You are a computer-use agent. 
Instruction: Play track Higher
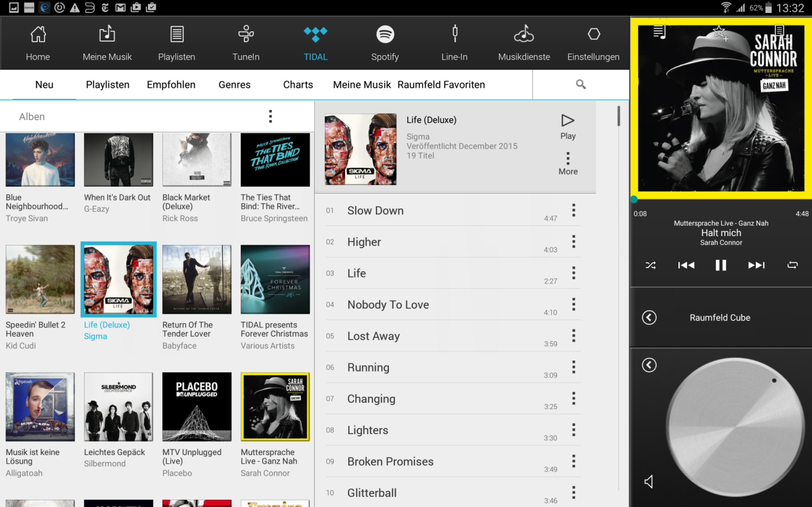pyautogui.click(x=364, y=242)
